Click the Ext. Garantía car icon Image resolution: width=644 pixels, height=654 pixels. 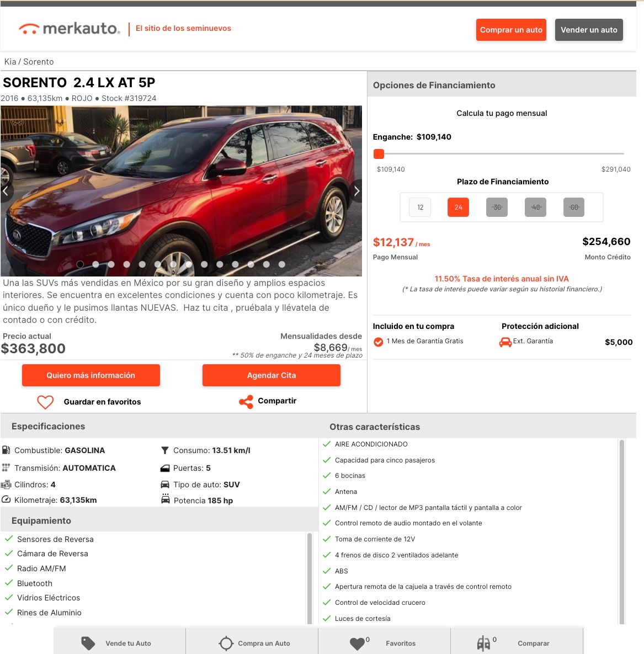505,342
